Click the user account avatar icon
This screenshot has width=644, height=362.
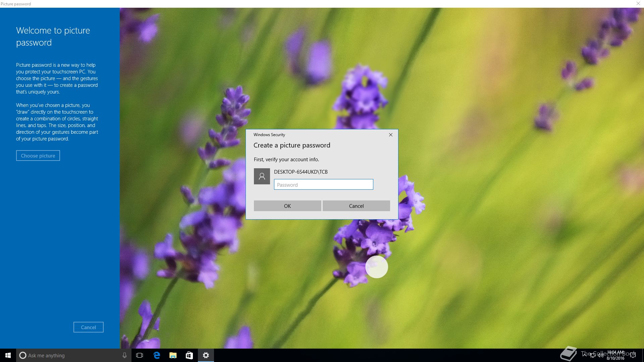(262, 176)
